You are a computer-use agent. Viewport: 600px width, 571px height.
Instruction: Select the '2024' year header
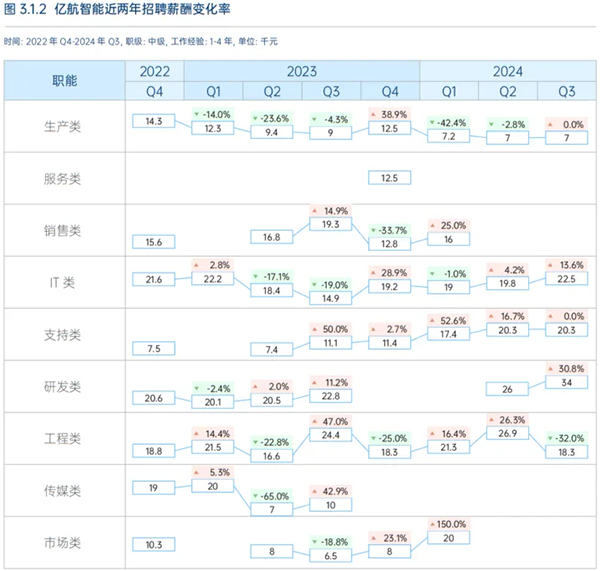507,72
